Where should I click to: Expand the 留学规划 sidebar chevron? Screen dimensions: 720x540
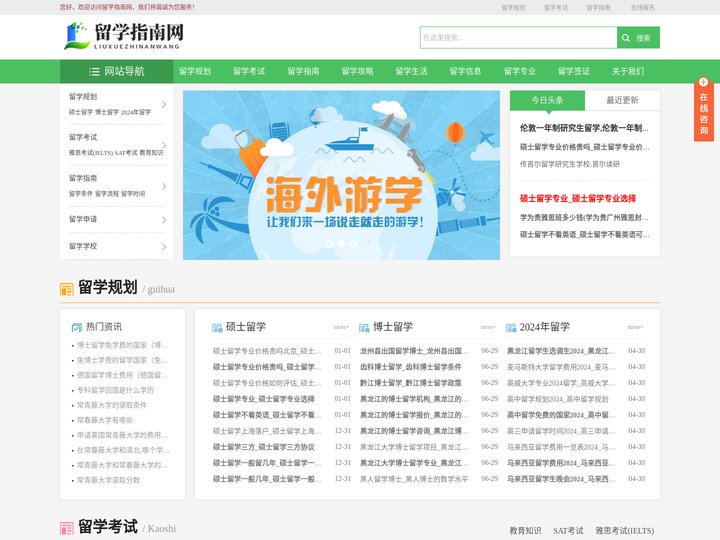[x=164, y=105]
